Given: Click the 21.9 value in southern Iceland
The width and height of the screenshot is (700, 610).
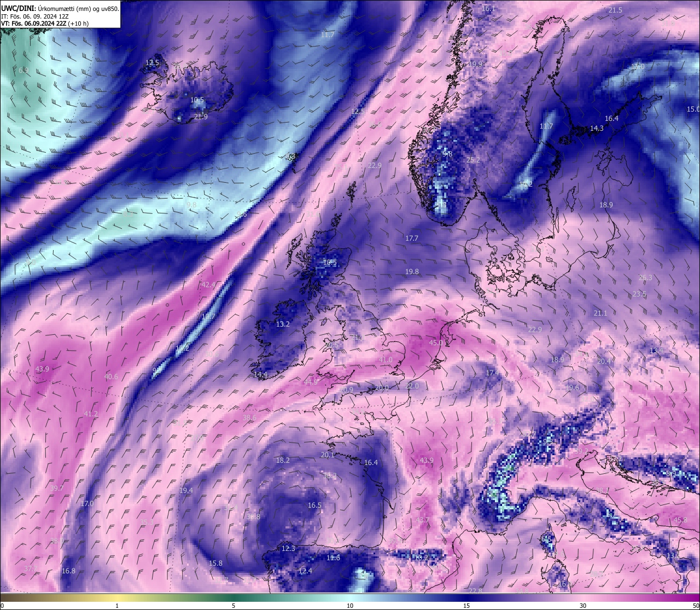Looking at the screenshot, I should 201,117.
